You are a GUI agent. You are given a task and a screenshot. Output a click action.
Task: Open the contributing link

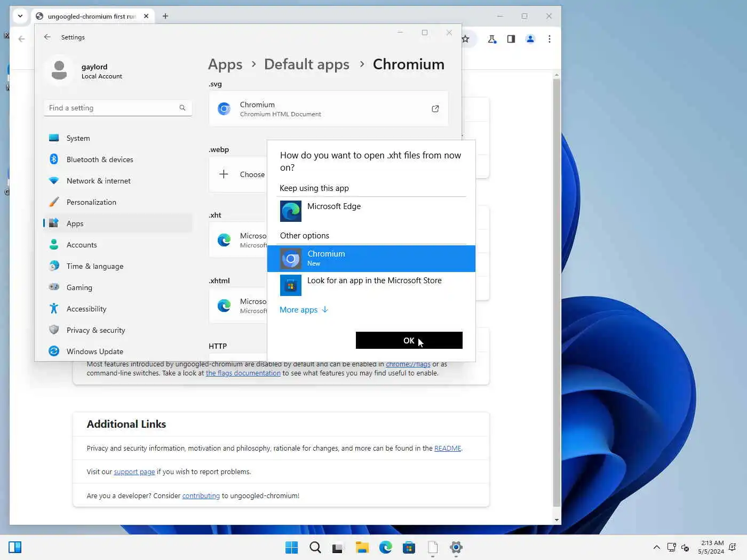pos(201,496)
